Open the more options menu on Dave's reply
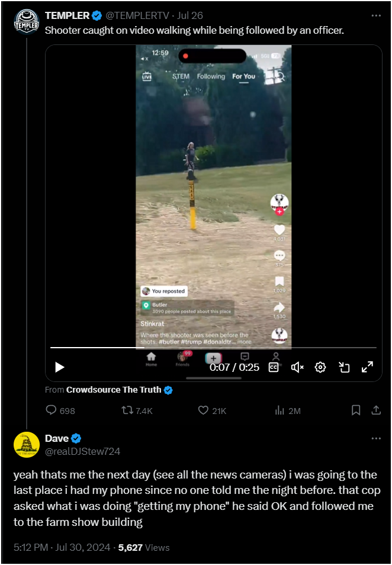 pos(376,438)
